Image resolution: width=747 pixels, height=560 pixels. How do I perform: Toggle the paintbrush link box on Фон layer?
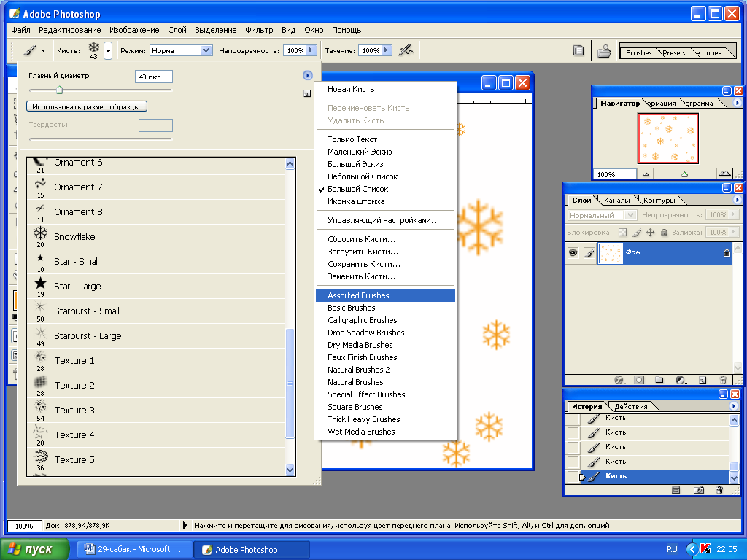[x=589, y=252]
